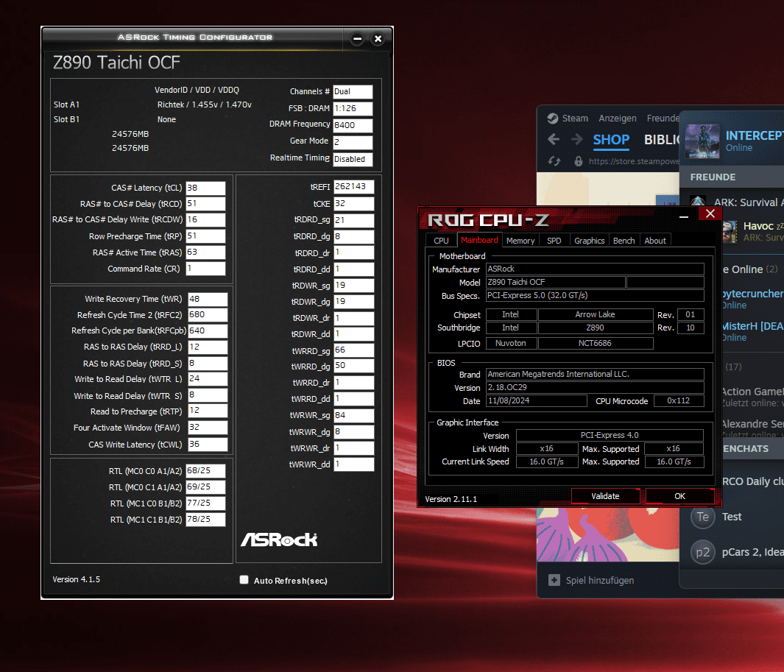
Task: Minimize the ASRock Timing Configurator window
Action: (x=357, y=38)
